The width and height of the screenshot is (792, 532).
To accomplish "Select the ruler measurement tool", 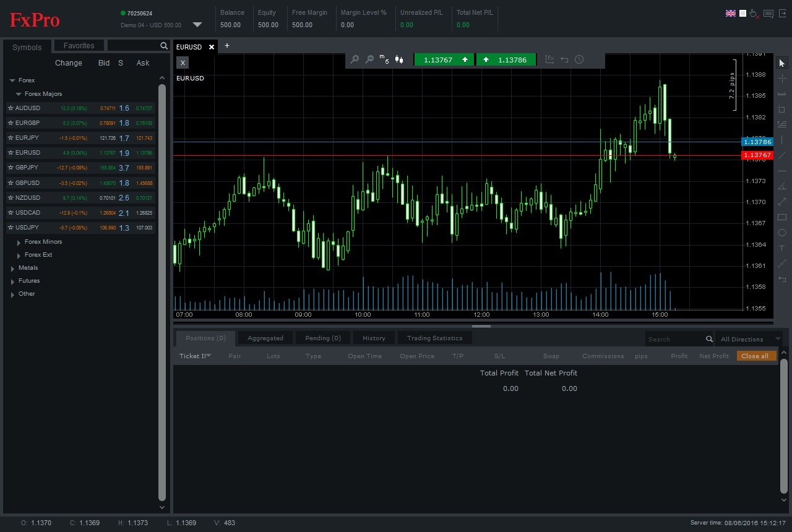I will click(782, 94).
